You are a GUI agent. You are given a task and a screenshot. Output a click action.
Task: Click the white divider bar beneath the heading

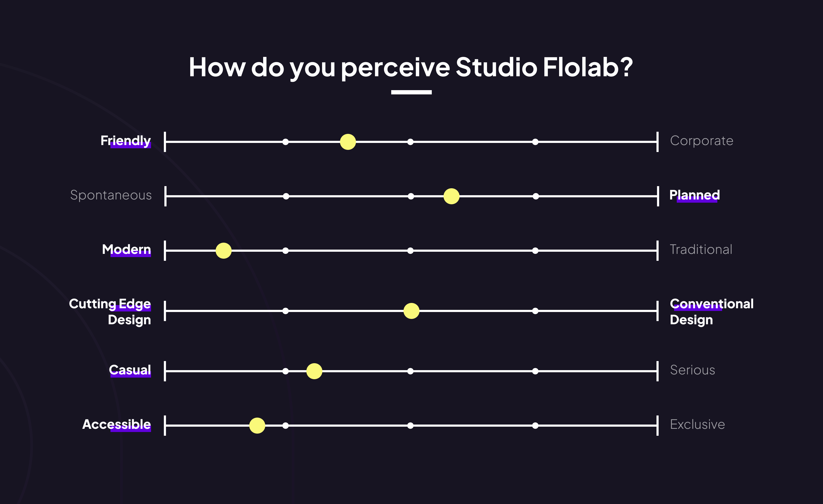tap(411, 92)
